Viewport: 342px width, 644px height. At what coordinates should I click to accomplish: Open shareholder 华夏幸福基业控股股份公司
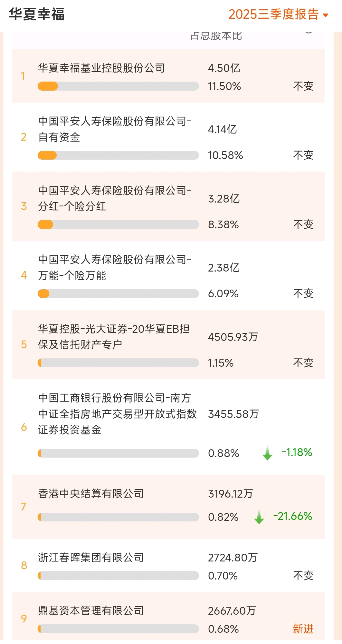point(101,68)
